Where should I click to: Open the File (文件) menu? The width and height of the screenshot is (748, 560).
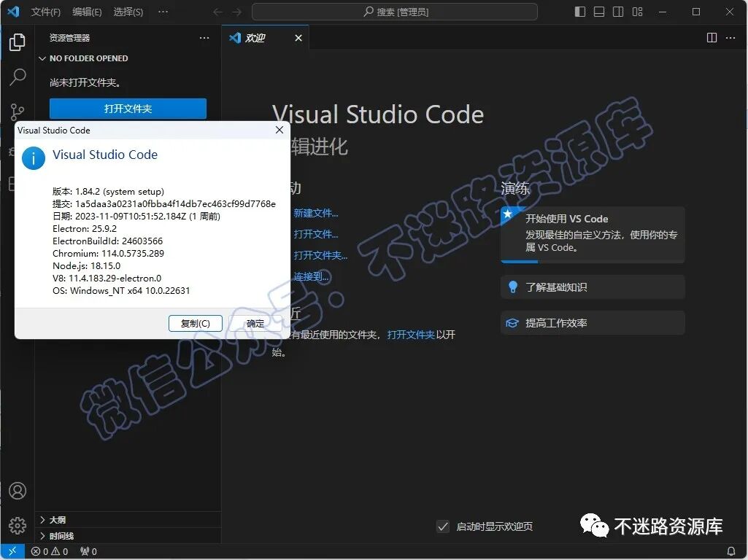pos(46,12)
